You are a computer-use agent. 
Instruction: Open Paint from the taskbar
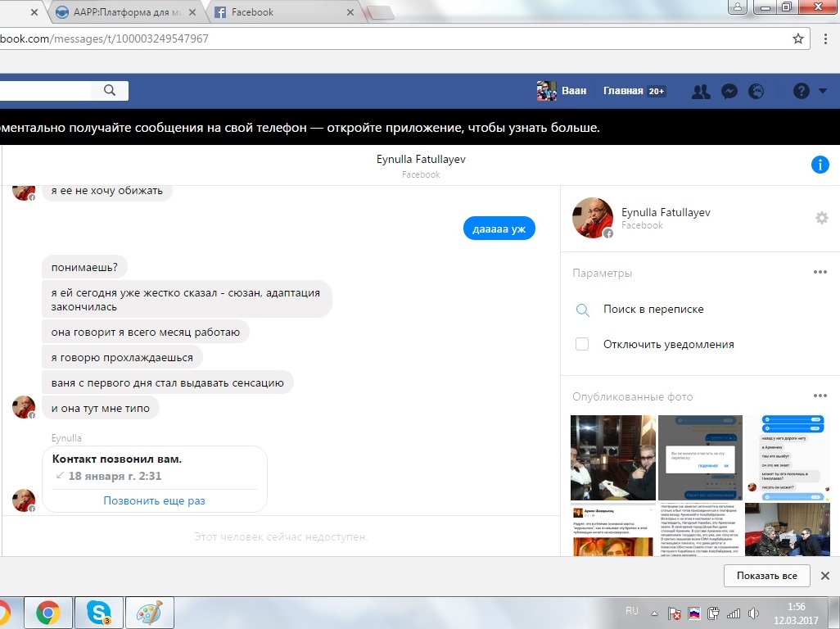[150, 613]
